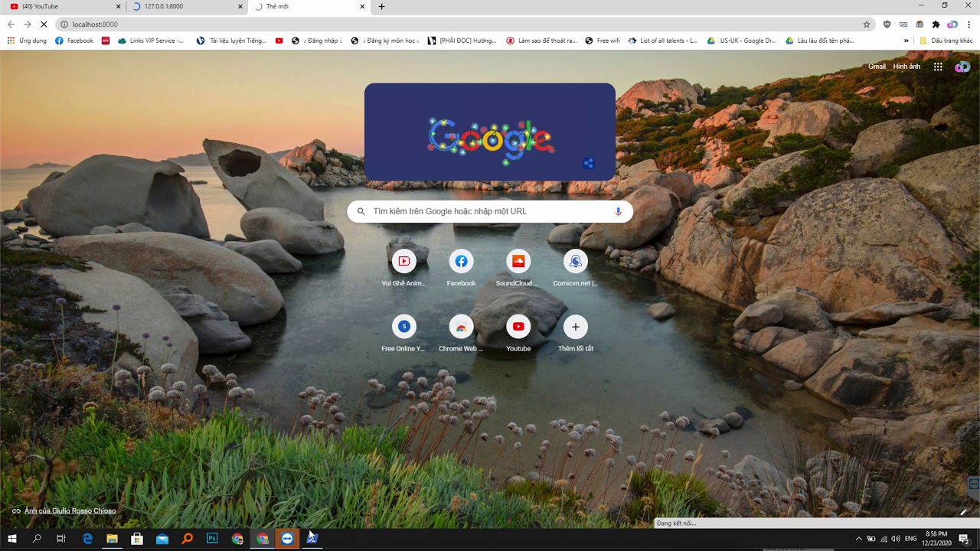Open Ảnh của Giulio Rosso Chioso credit

coord(70,511)
